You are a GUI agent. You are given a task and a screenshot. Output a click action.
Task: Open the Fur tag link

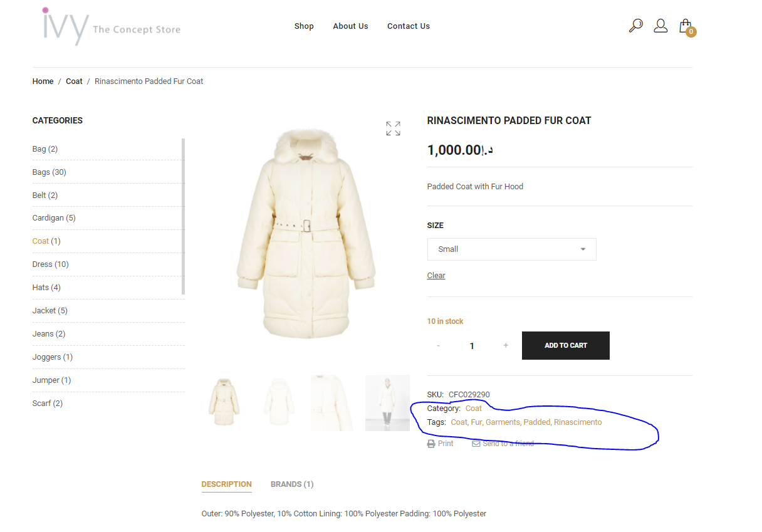[x=476, y=422]
